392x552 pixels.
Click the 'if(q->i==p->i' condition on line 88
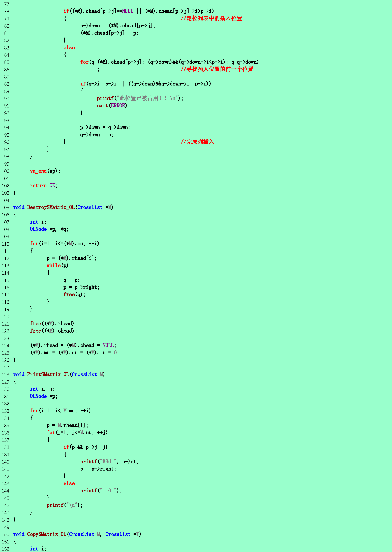[98, 84]
